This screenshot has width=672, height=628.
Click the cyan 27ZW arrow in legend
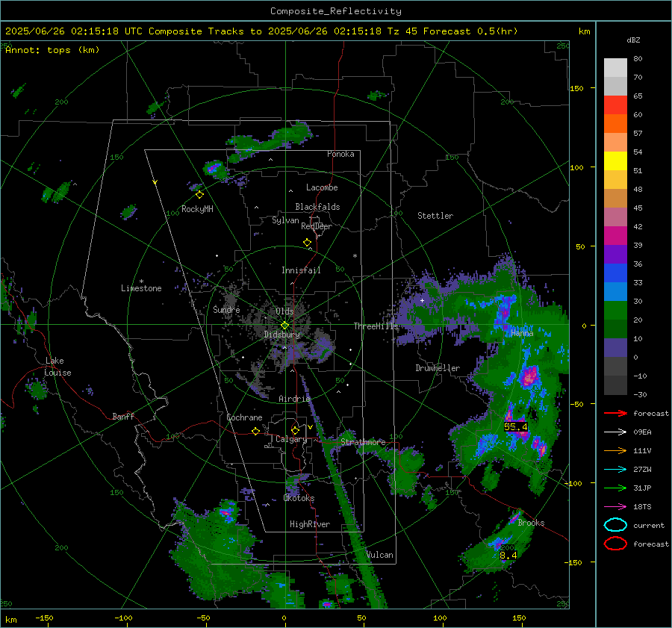pos(615,470)
